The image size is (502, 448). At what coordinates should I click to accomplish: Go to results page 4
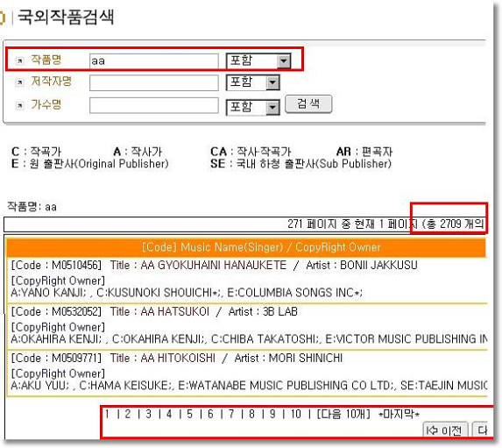point(169,414)
